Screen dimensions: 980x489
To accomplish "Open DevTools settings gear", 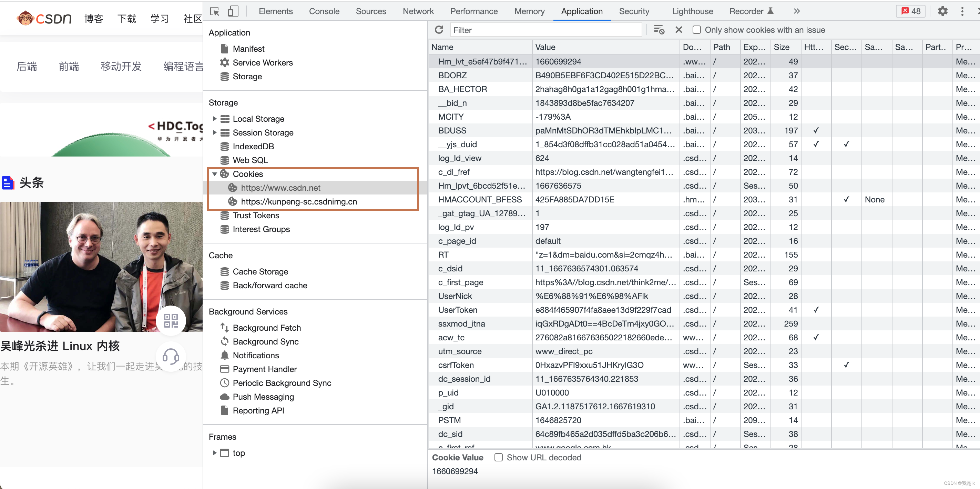I will (943, 11).
